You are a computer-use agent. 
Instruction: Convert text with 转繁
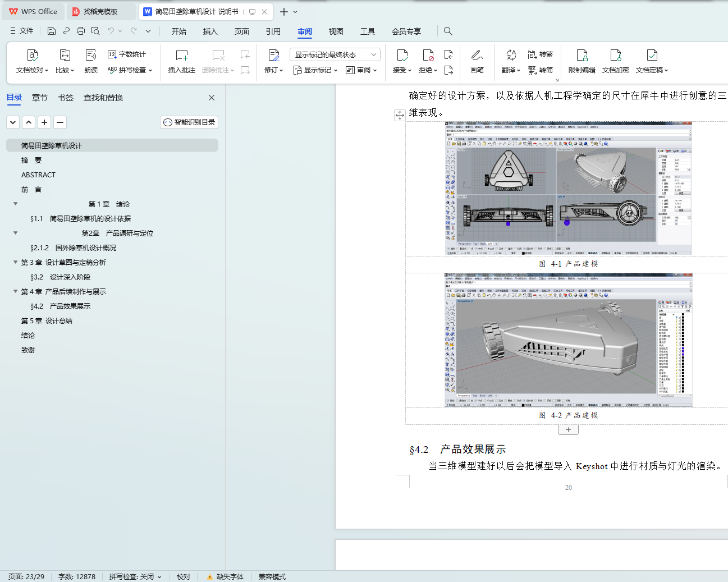541,54
